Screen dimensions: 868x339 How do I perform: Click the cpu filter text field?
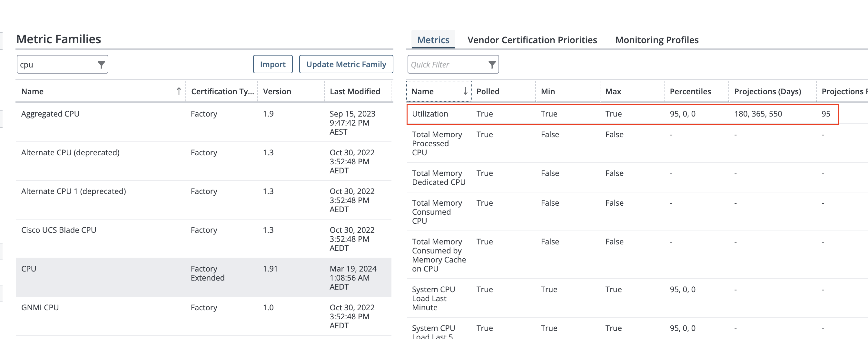click(x=55, y=65)
